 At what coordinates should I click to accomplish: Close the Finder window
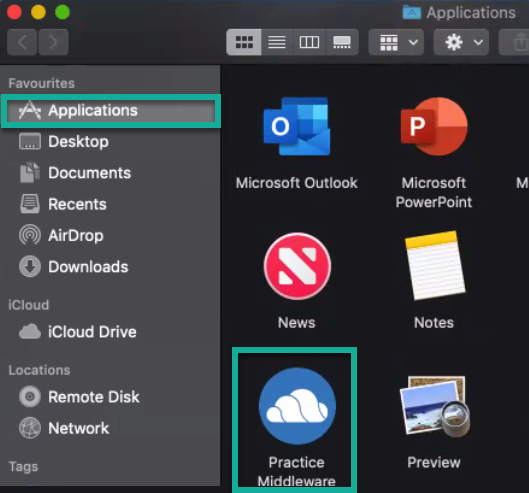click(14, 12)
